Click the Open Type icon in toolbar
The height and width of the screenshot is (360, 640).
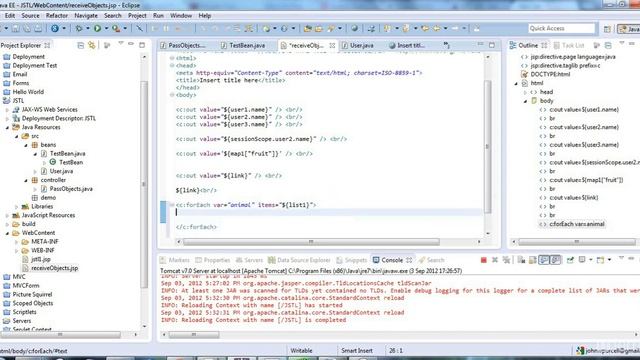[x=307, y=28]
